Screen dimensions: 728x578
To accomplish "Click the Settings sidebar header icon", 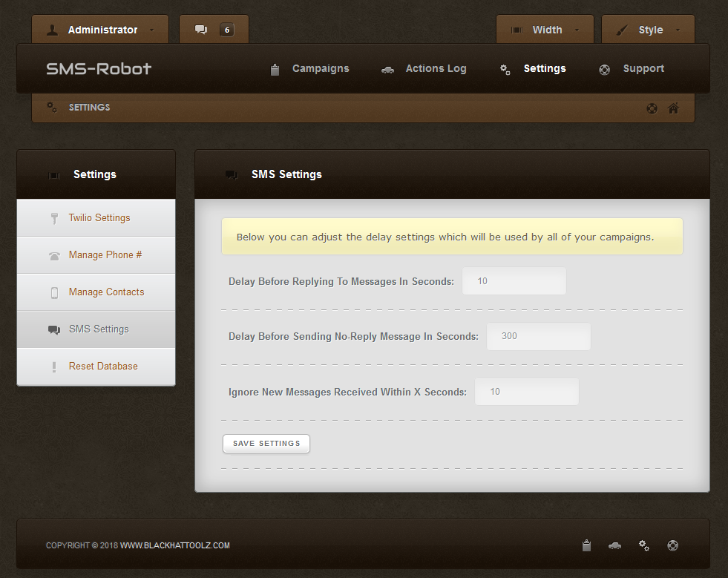I will (54, 176).
